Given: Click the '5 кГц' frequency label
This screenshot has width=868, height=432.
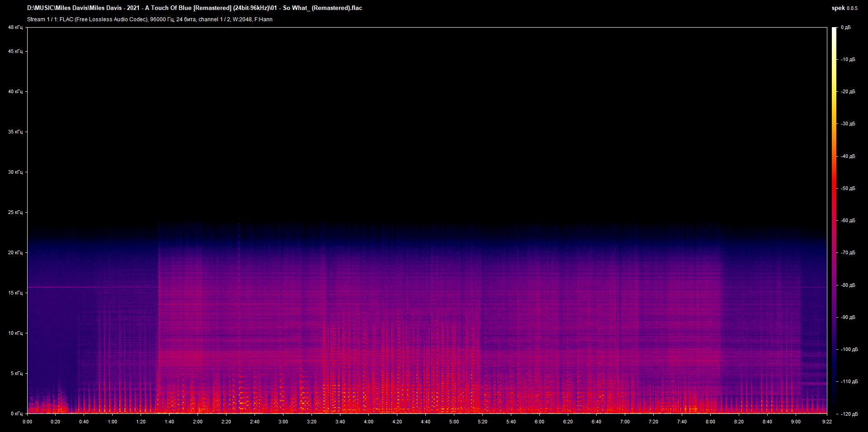Looking at the screenshot, I should [17, 374].
